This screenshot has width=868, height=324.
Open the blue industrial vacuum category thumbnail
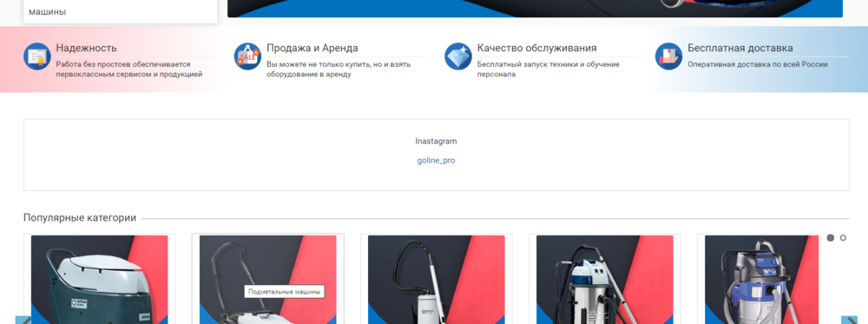[761, 280]
